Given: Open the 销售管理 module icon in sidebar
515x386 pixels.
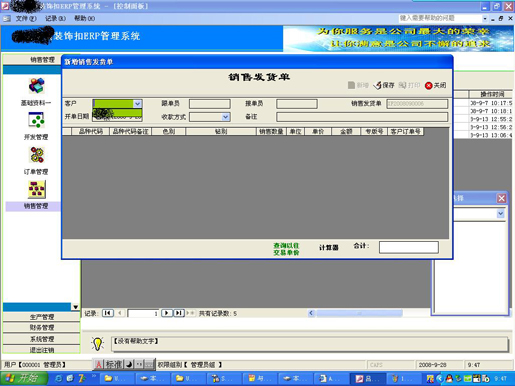Looking at the screenshot, I should tap(37, 189).
